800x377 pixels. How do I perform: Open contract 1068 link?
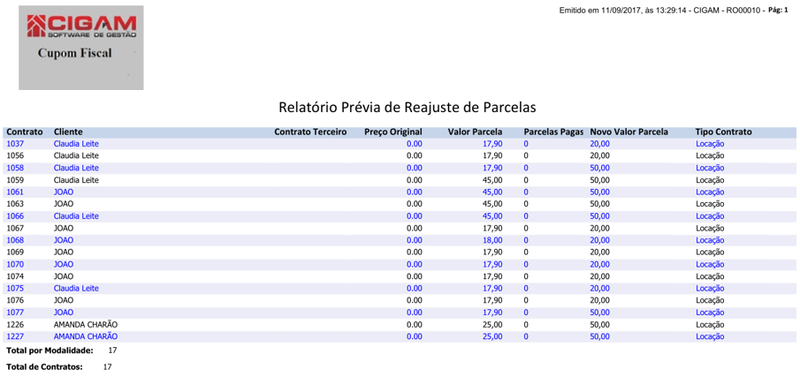pyautogui.click(x=15, y=240)
